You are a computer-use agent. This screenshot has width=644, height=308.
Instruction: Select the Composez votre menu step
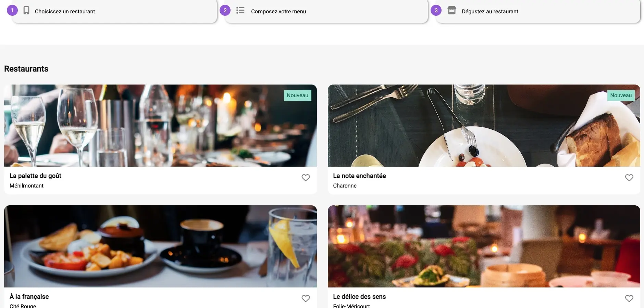[x=278, y=12]
